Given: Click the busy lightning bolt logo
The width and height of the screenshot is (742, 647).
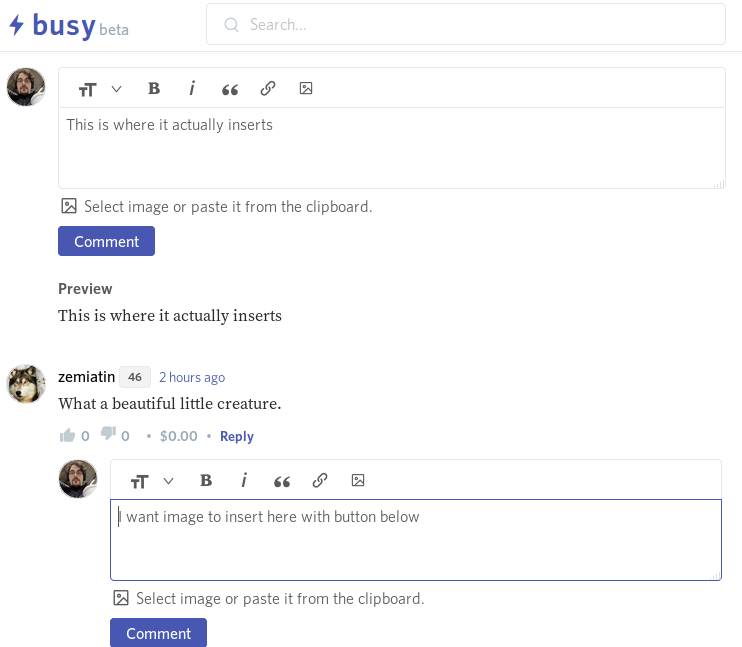Looking at the screenshot, I should [x=17, y=25].
